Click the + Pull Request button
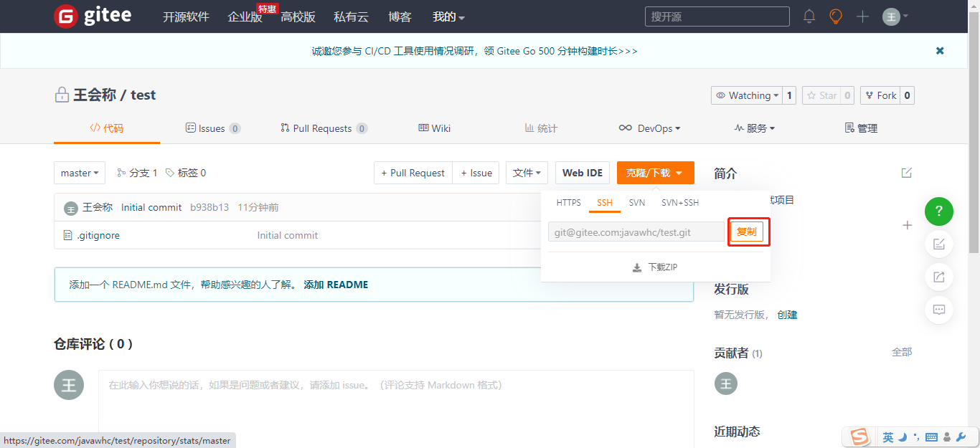Image resolution: width=980 pixels, height=448 pixels. (x=413, y=173)
